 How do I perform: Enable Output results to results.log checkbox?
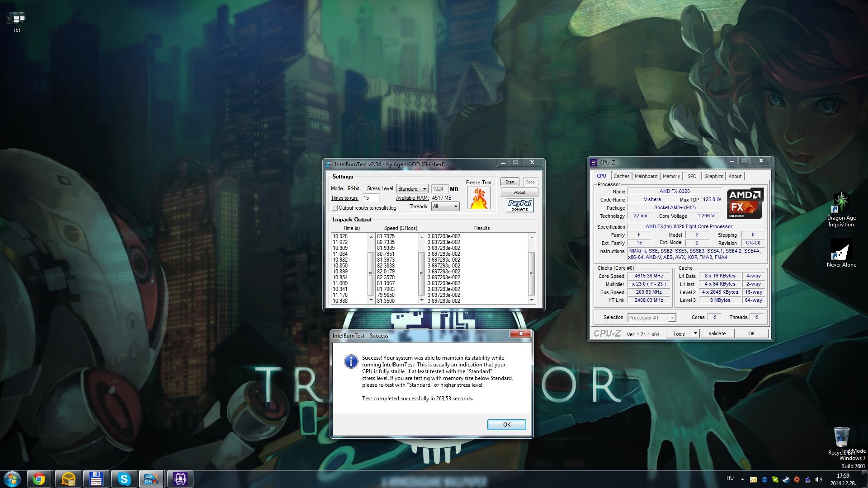click(335, 208)
